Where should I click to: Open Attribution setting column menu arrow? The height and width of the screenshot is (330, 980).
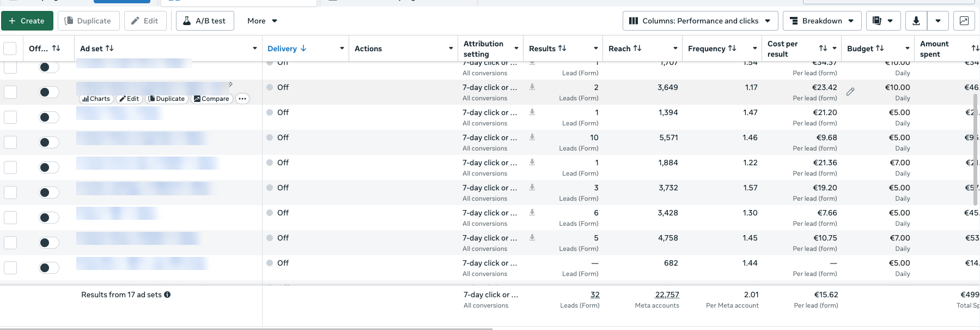pyautogui.click(x=516, y=49)
